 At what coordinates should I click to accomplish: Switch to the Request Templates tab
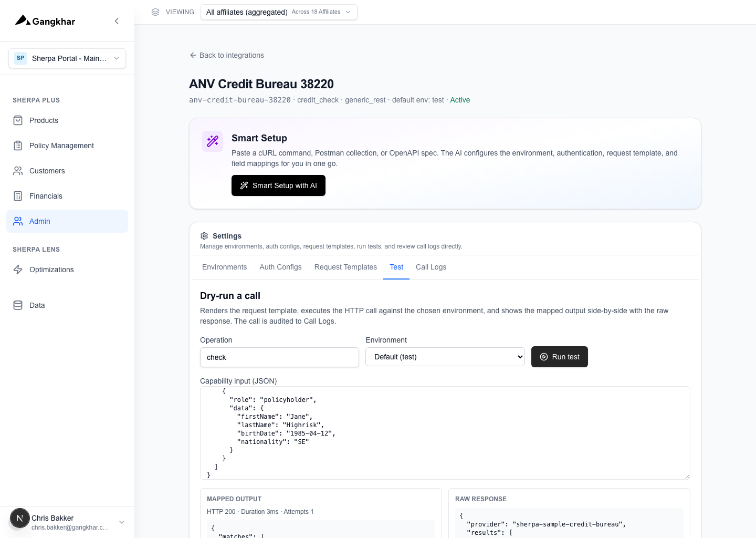pyautogui.click(x=345, y=267)
